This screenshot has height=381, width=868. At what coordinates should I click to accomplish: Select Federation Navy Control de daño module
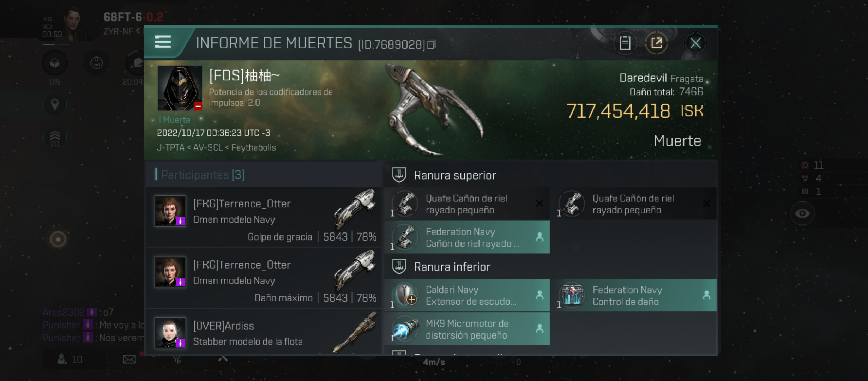(634, 295)
